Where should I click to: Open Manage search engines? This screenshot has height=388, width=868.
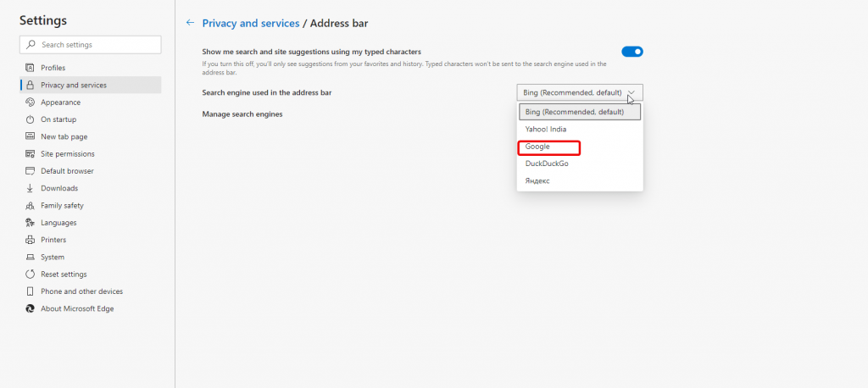(242, 114)
